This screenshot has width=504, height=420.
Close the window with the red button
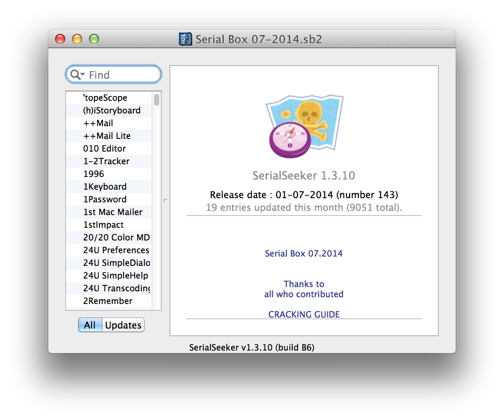tap(60, 39)
